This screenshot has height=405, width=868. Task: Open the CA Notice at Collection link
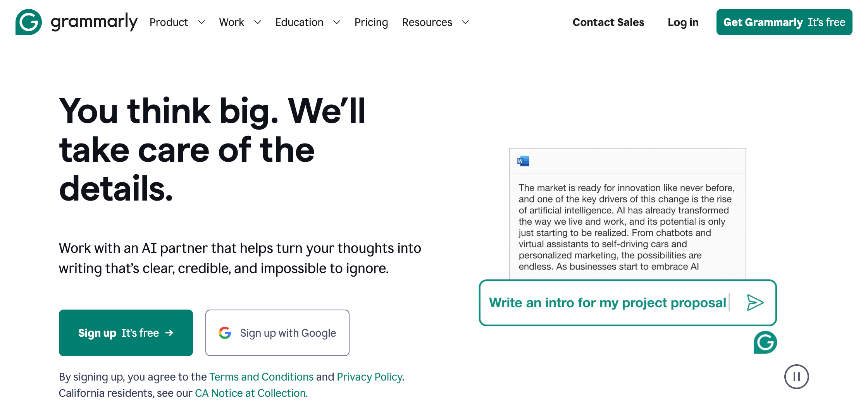click(x=250, y=393)
